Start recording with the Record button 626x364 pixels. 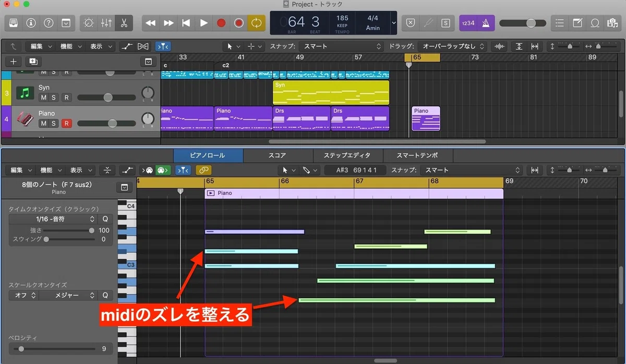[x=221, y=23]
